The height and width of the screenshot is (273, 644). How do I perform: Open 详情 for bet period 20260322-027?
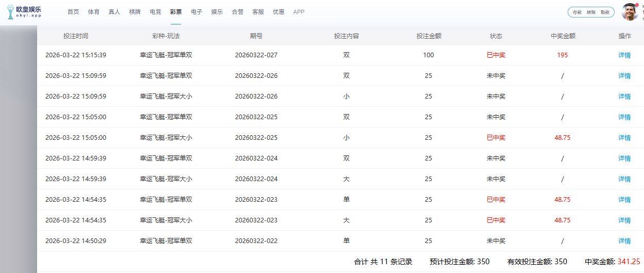coord(624,55)
